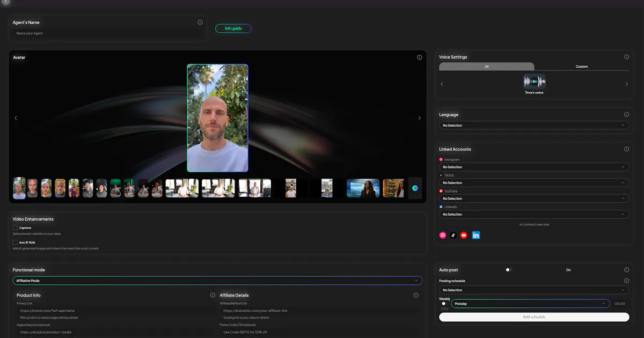Choose the man in pink shirt avatar

point(74,188)
